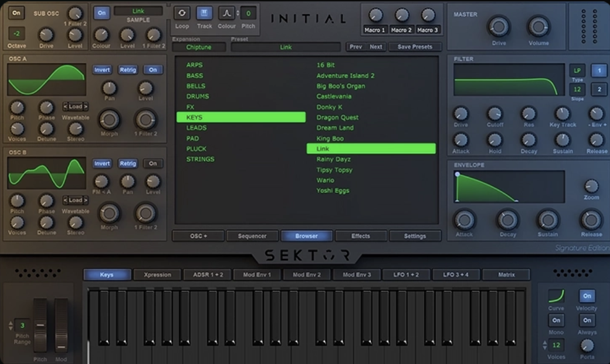The height and width of the screenshot is (364, 610).
Task: Click the envelope shape graph
Action: tap(509, 186)
